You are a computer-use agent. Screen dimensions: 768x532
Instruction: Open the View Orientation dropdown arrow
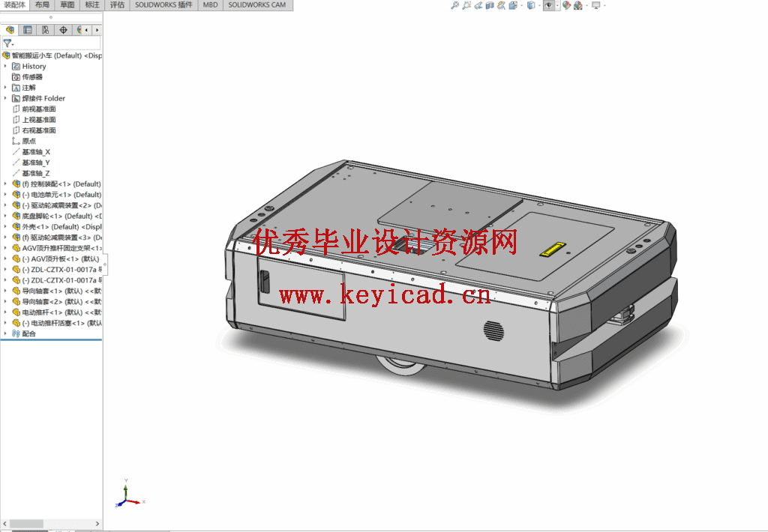tap(521, 5)
